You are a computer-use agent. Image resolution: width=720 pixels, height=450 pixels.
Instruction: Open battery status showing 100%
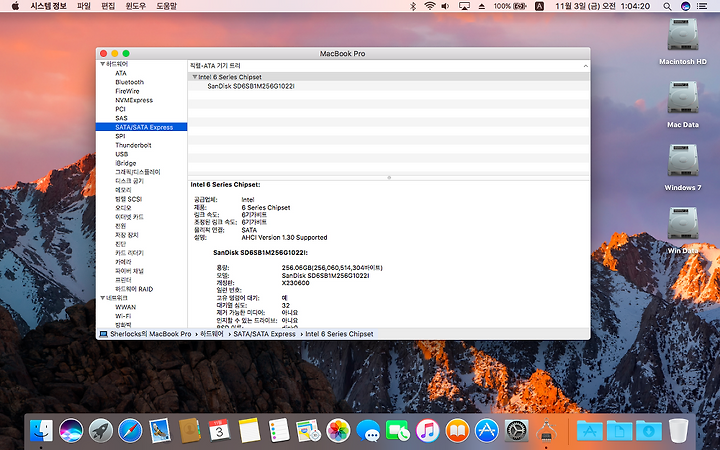tap(510, 6)
